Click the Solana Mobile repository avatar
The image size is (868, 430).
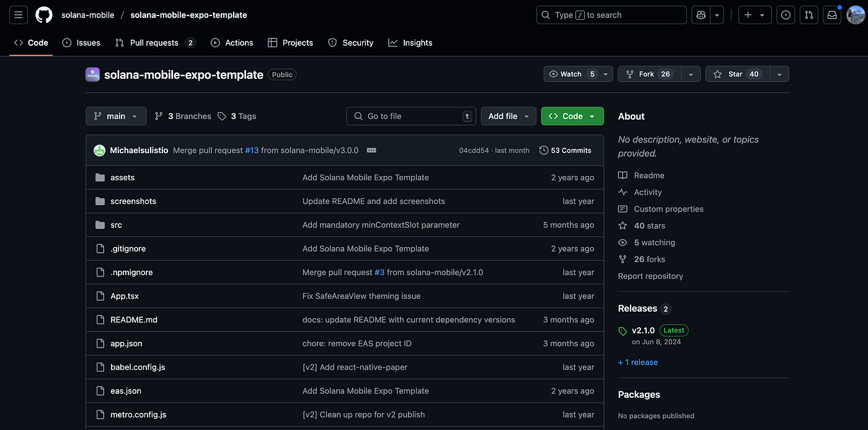point(92,74)
